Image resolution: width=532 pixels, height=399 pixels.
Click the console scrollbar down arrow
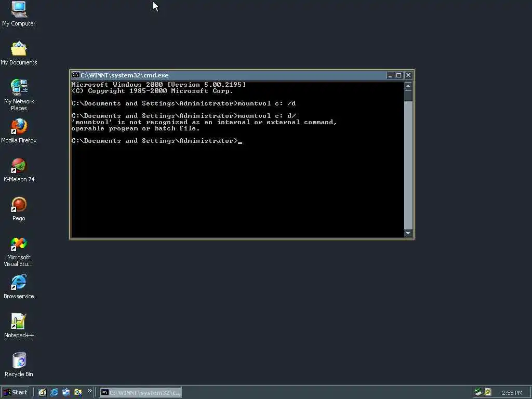[408, 233]
